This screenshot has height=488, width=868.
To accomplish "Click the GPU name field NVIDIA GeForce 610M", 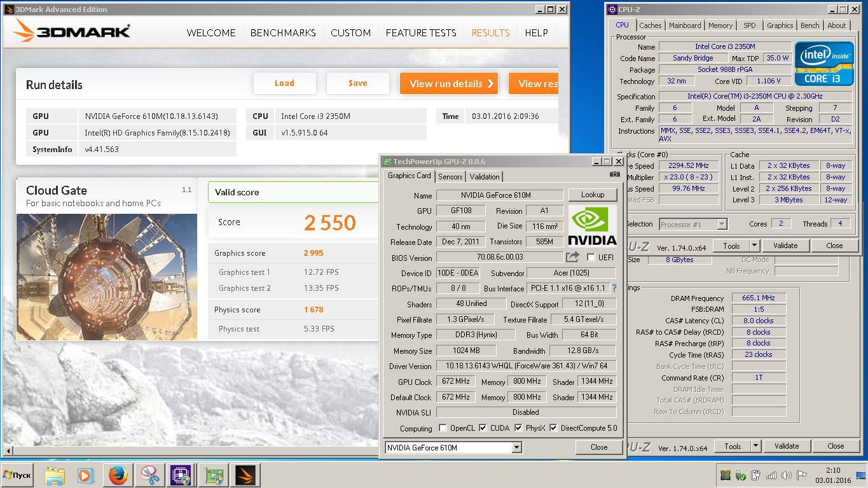I will (500, 195).
